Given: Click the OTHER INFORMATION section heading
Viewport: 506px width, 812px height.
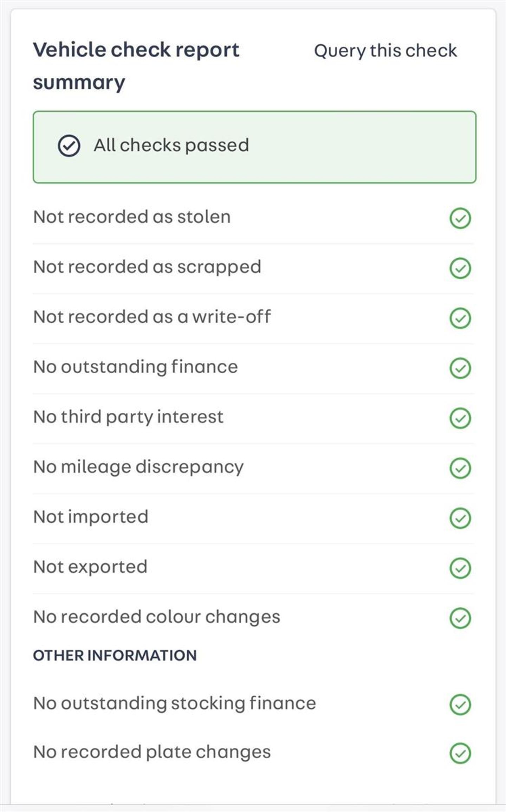Looking at the screenshot, I should coord(115,656).
